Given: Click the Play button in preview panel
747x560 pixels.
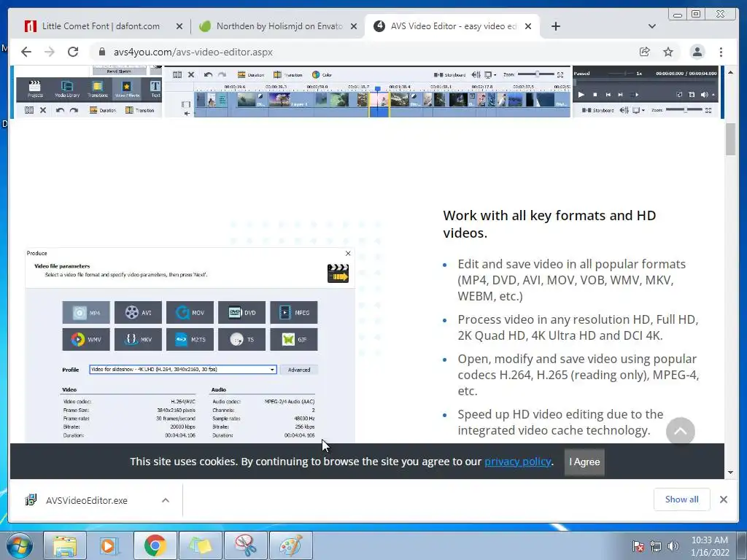Looking at the screenshot, I should pyautogui.click(x=581, y=95).
